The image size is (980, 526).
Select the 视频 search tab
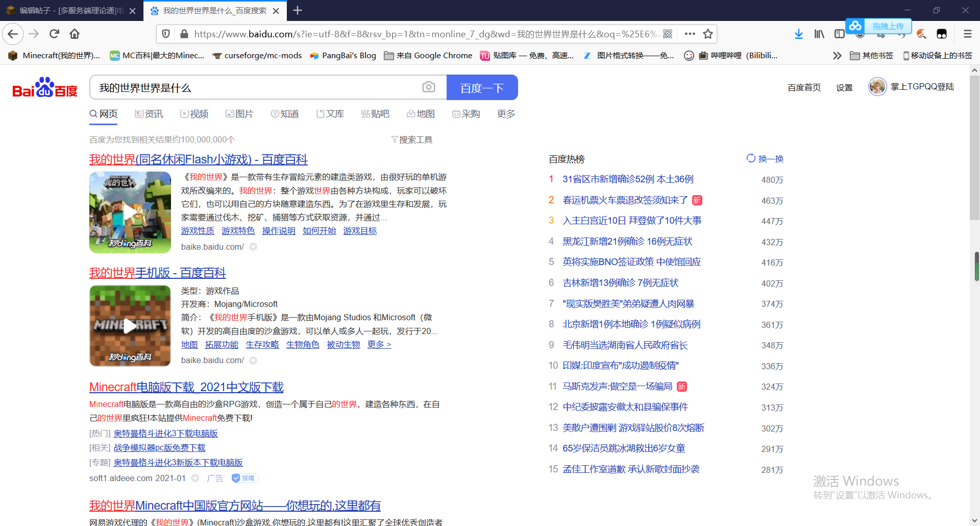pyautogui.click(x=194, y=114)
